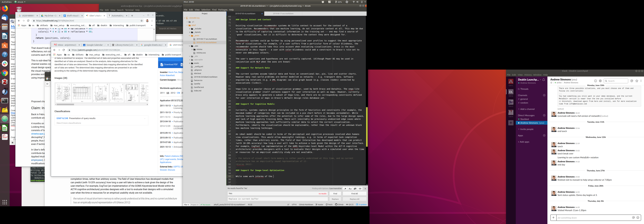Add a new channel plus icon
Viewport: 644px width, 224px height.
(x=544, y=95)
